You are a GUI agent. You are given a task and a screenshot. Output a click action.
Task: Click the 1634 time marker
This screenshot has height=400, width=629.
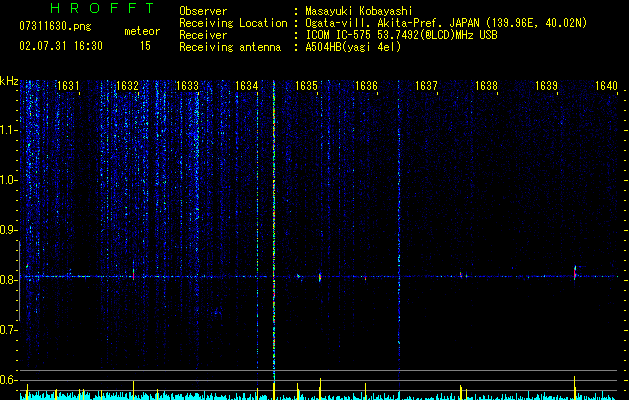click(246, 86)
